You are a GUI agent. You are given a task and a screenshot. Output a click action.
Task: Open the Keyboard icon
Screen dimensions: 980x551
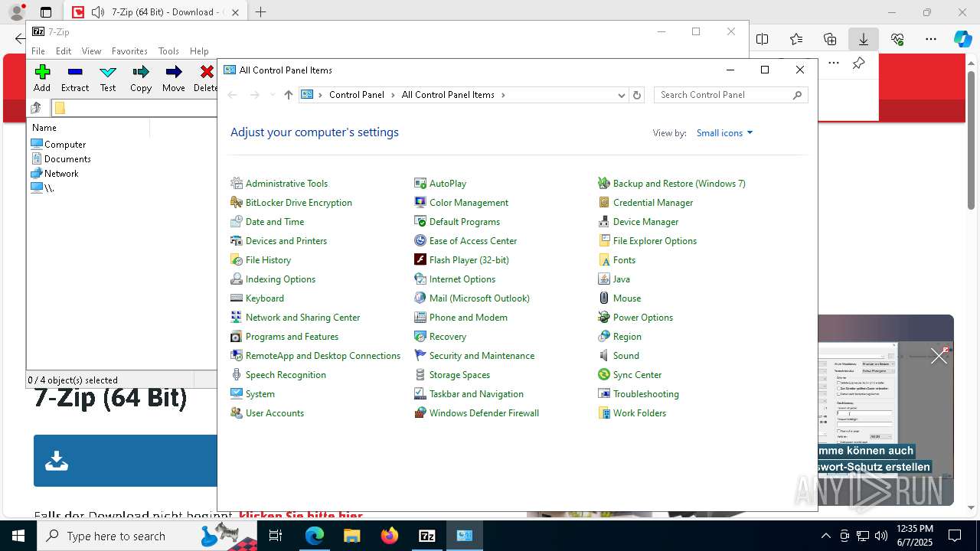click(x=237, y=298)
